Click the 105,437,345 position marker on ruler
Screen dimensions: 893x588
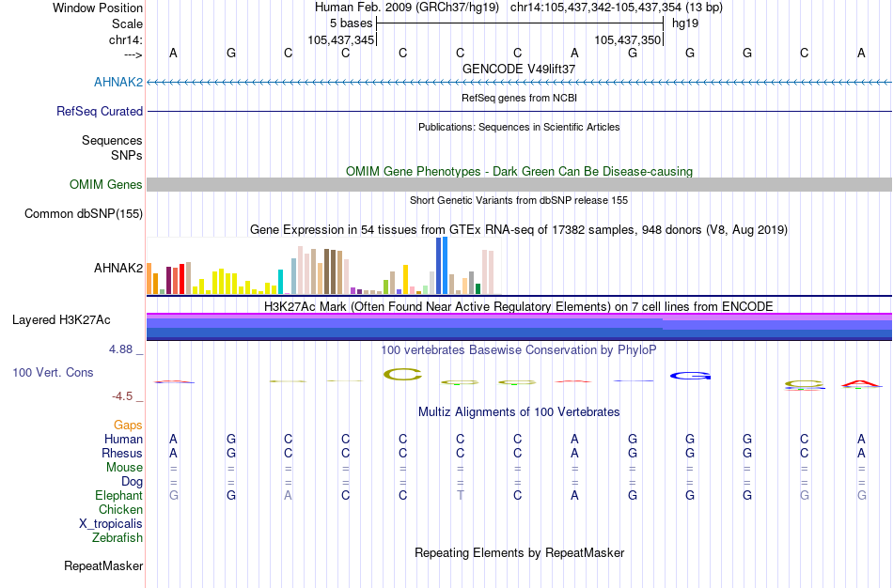[x=341, y=39]
